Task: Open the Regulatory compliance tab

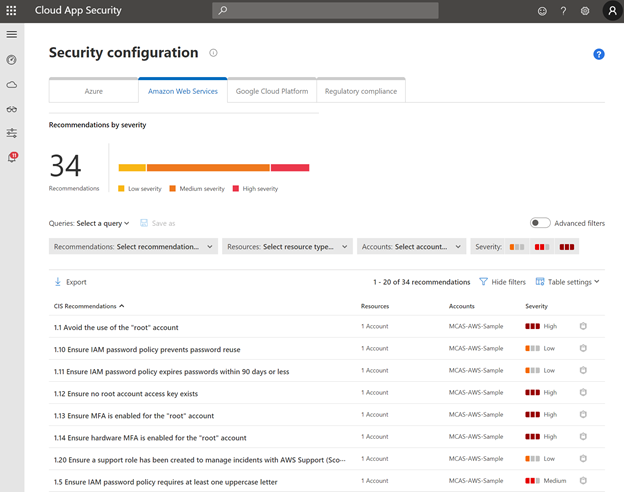Action: [x=361, y=90]
